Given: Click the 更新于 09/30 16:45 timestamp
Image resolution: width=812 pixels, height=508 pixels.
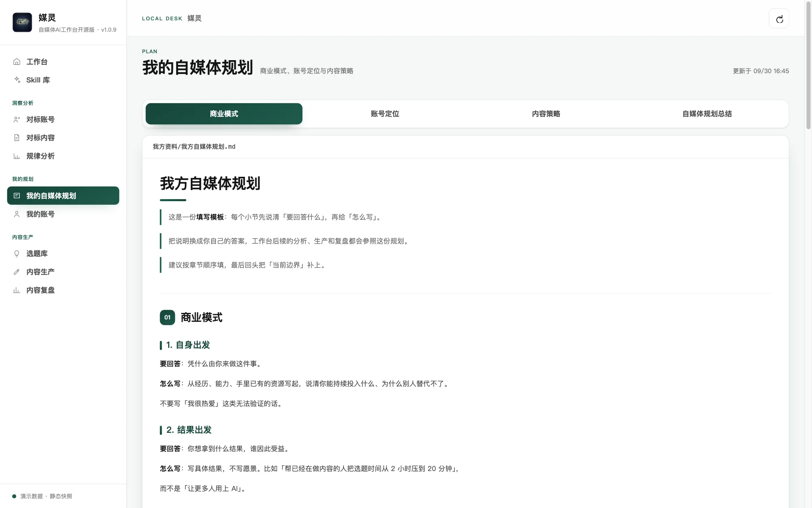Looking at the screenshot, I should tap(761, 71).
